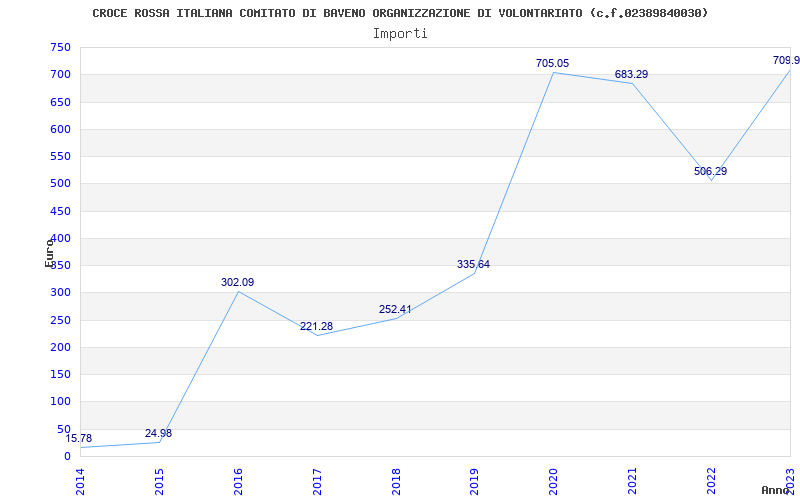Select the 0 y-axis origin label
The height and width of the screenshot is (500, 800).
(67, 456)
